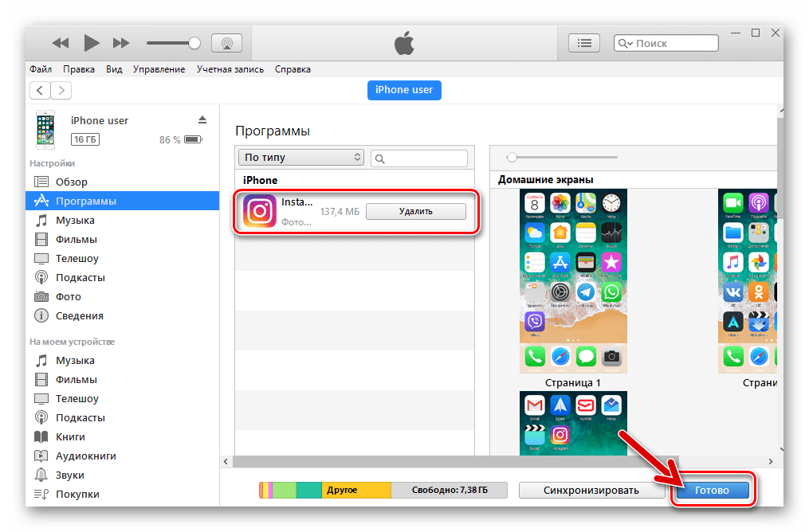This screenshot has height=532, width=809.
Task: Click the rewind previous track button
Action: [61, 43]
